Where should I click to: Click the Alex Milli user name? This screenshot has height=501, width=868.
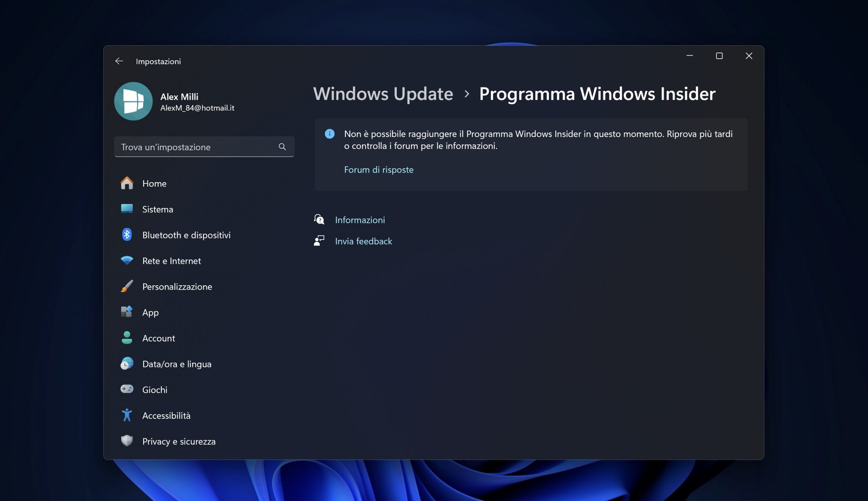click(x=179, y=97)
